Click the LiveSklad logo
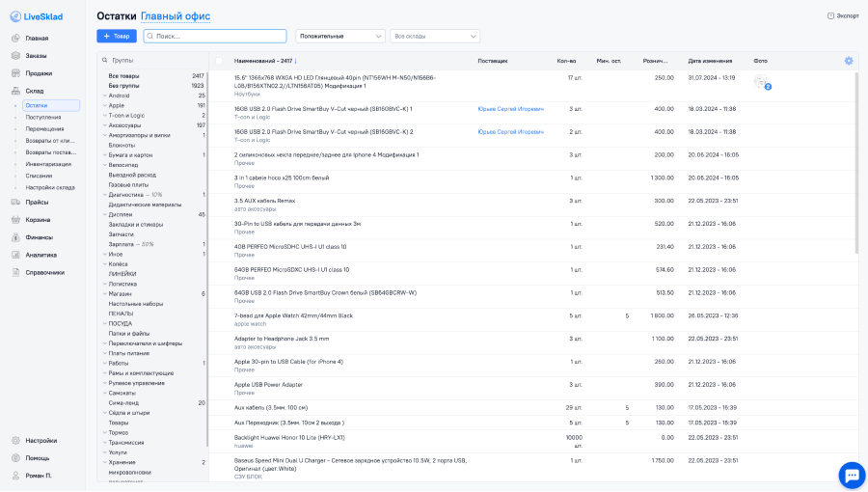 click(37, 16)
